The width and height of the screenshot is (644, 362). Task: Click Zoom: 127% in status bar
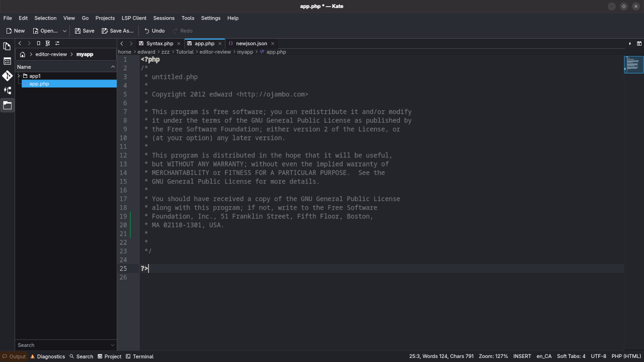point(493,356)
